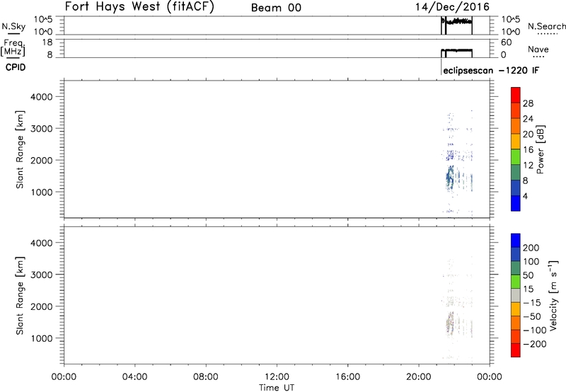Click 'Slant Range [km]' label of velocity panel
Viewport: 566px width, 392px height.
pyautogui.click(x=20, y=295)
